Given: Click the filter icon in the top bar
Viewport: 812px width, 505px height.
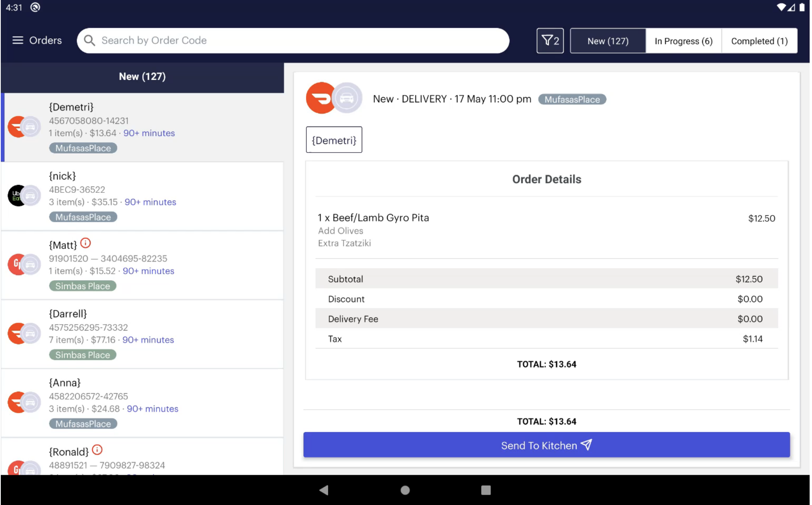Looking at the screenshot, I should [550, 40].
